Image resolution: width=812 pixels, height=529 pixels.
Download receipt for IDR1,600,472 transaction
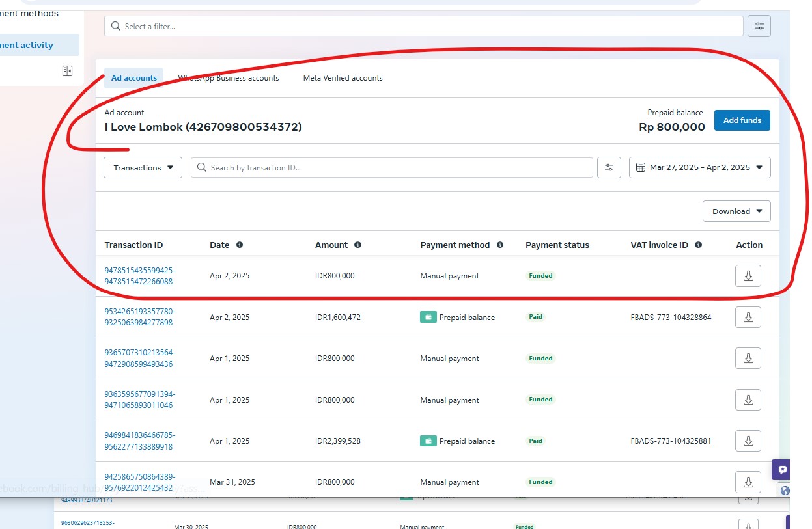pos(748,318)
